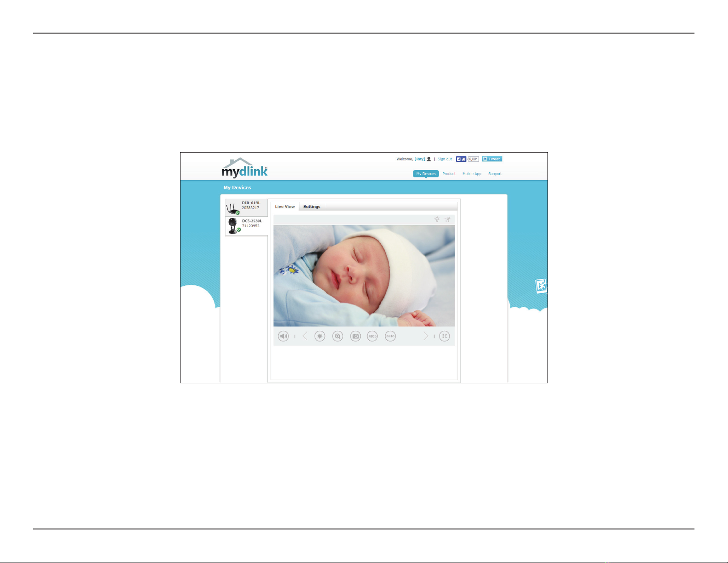Switch to the Settings tab
The height and width of the screenshot is (563, 728).
point(312,206)
